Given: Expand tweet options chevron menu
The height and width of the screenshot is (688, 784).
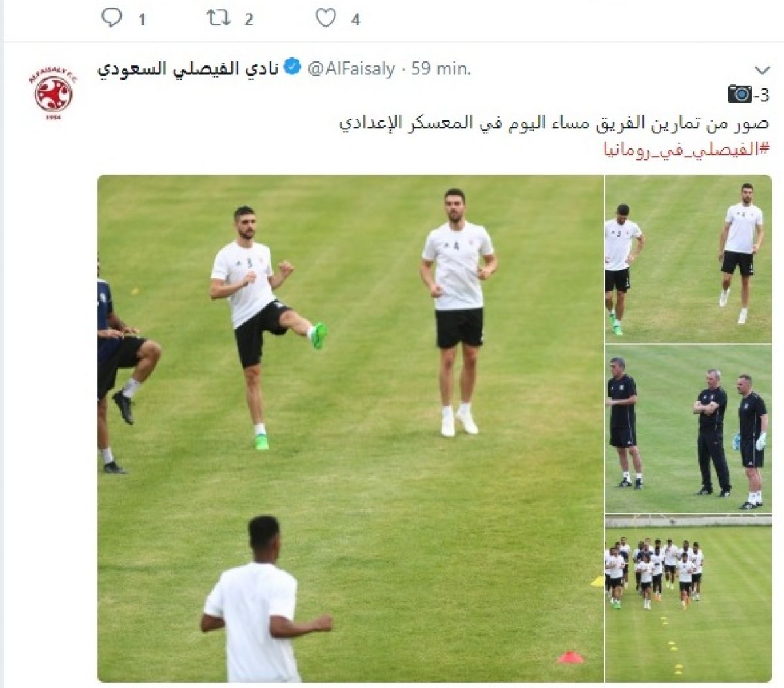Looking at the screenshot, I should (761, 70).
